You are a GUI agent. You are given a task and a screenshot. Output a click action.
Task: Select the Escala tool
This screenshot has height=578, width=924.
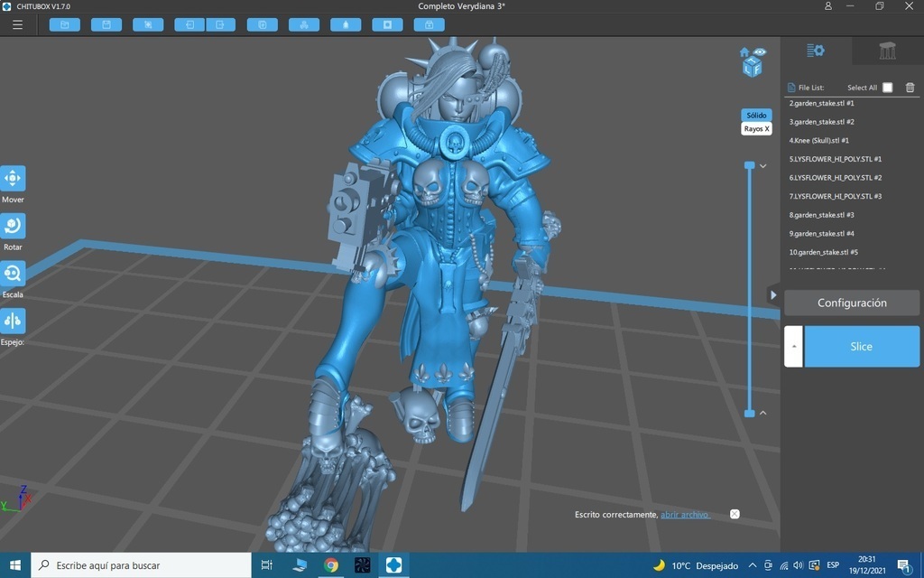[13, 273]
